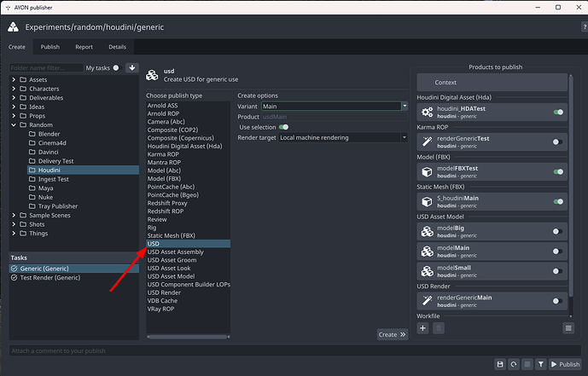
Task: Click the modelFBXTest cube icon
Action: tap(427, 171)
